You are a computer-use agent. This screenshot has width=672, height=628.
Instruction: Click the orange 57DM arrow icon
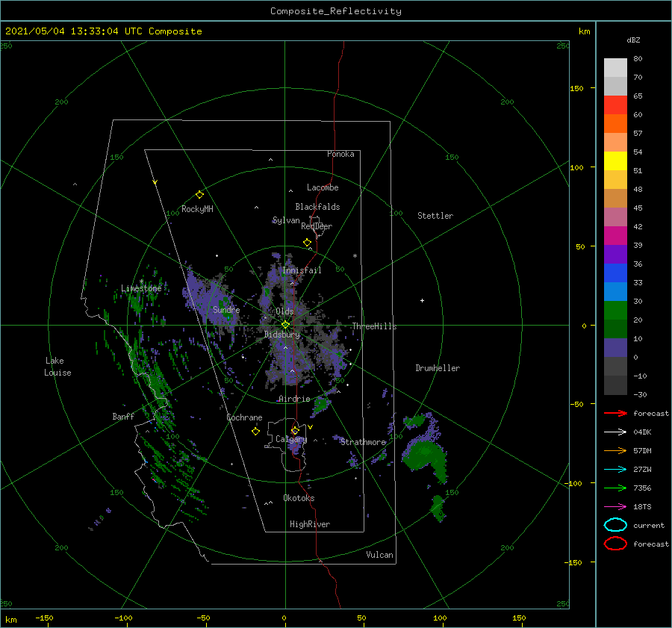point(615,450)
